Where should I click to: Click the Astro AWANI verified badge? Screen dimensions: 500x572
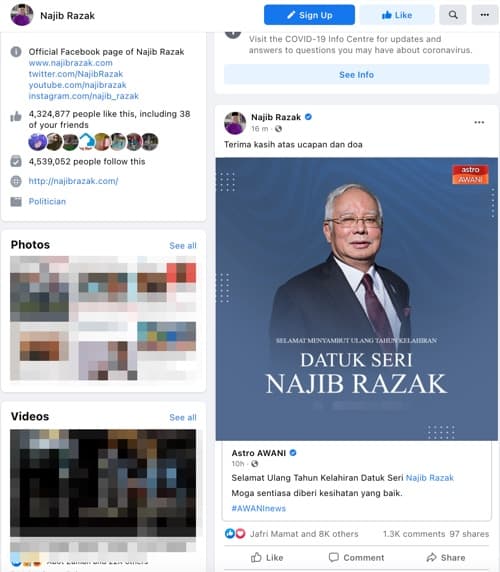pyautogui.click(x=293, y=453)
